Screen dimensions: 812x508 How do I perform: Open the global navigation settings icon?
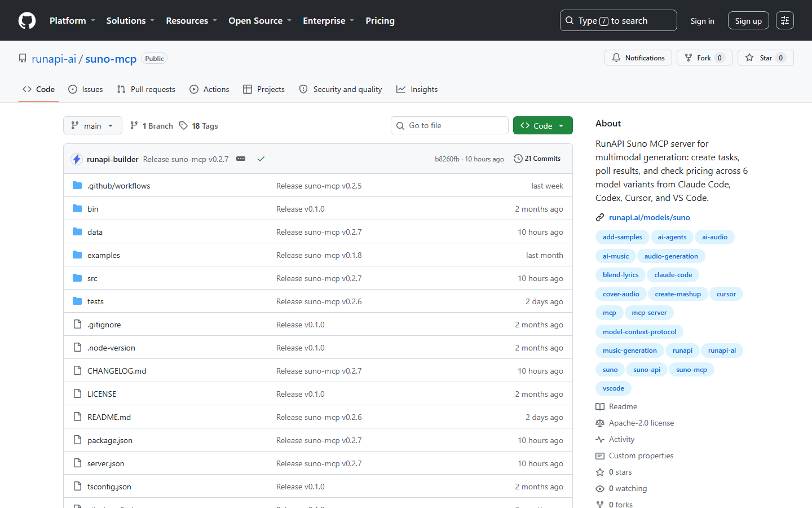point(785,20)
